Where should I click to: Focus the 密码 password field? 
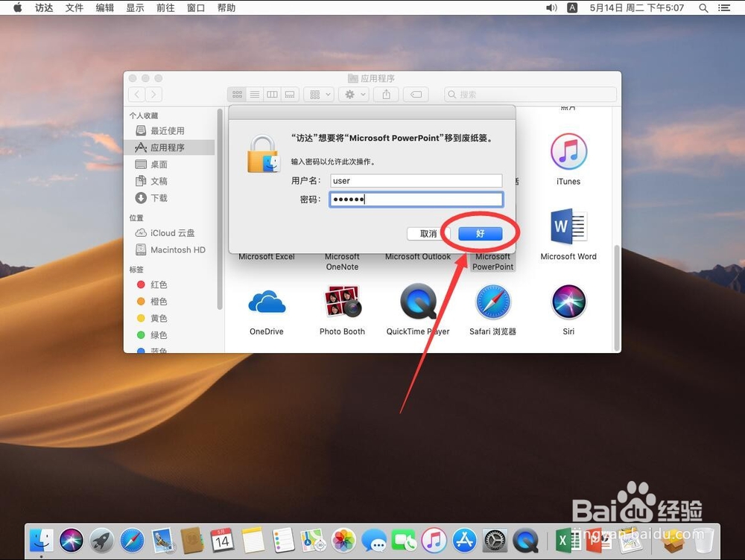[416, 199]
